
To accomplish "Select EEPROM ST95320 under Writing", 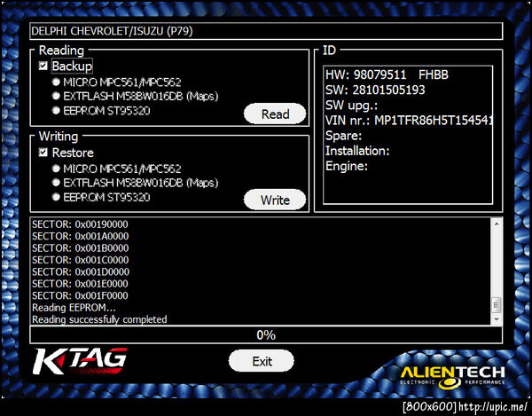I will 56,197.
